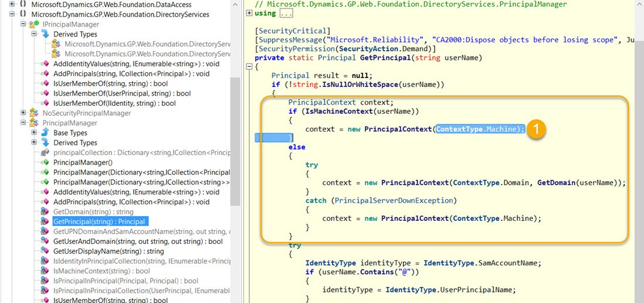Select the PrincipalManager class in tree
This screenshot has width=644, height=303.
click(70, 123)
